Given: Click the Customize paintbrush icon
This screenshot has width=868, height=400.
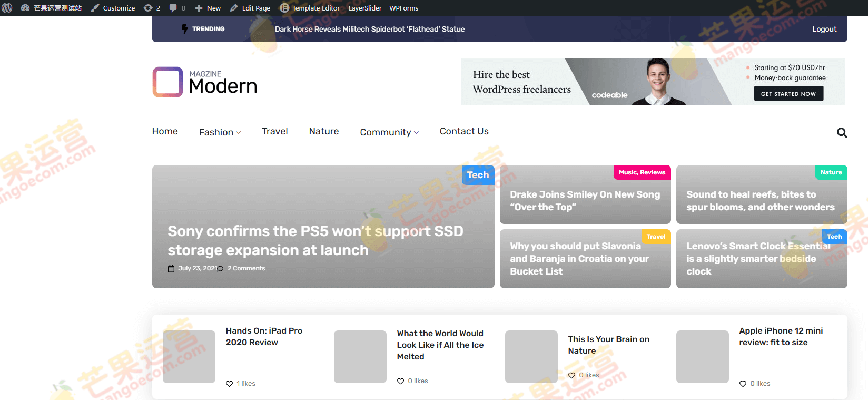Looking at the screenshot, I should tap(95, 8).
